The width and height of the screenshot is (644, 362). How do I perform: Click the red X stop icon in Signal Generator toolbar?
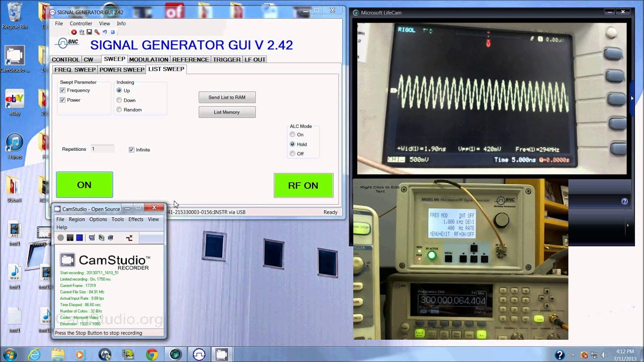[x=74, y=32]
